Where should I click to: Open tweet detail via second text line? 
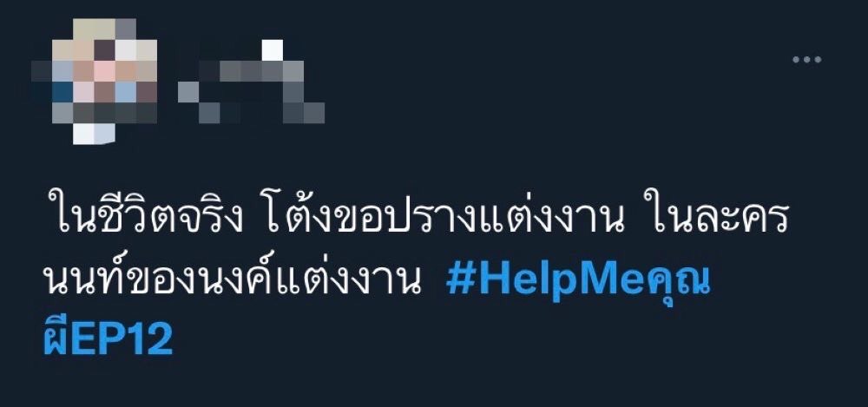pos(377,281)
